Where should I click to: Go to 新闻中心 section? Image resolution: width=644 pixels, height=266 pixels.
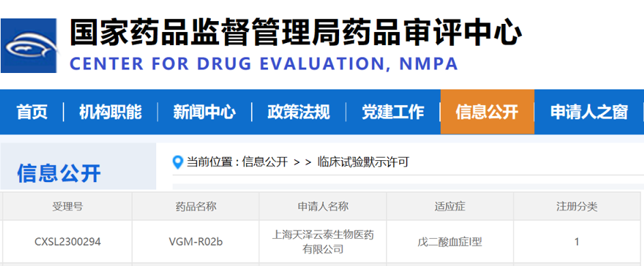click(205, 112)
